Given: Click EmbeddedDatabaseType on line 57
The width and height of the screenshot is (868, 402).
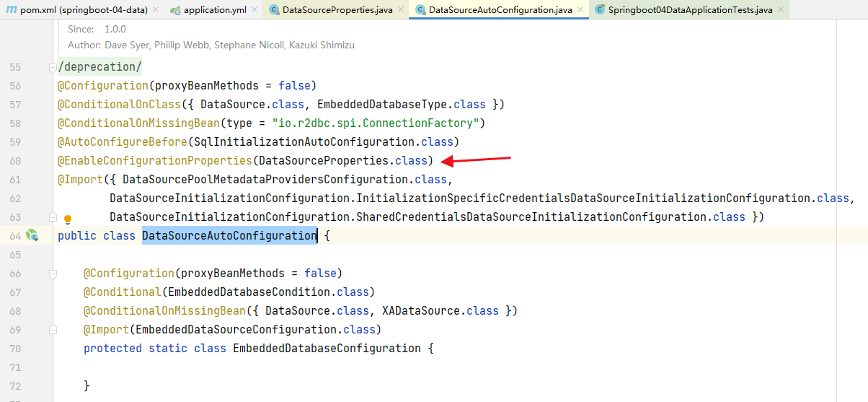Looking at the screenshot, I should pos(382,105).
